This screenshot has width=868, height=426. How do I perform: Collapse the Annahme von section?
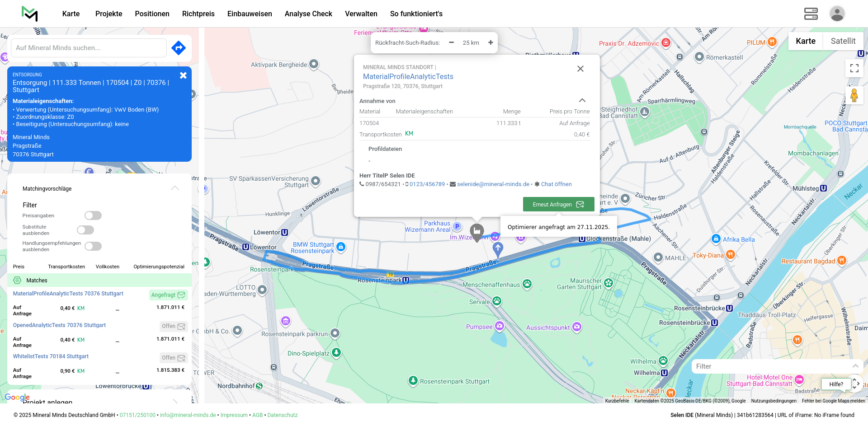582,100
